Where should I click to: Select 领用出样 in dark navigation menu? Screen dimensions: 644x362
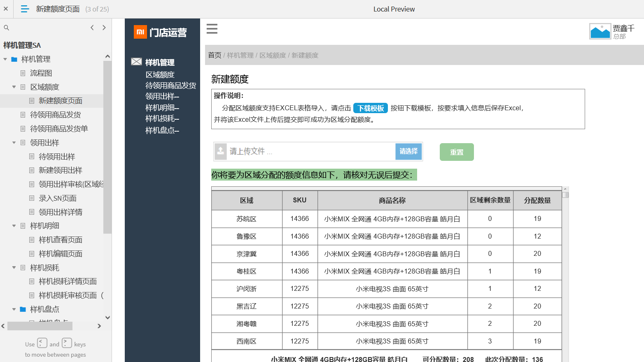(x=162, y=96)
